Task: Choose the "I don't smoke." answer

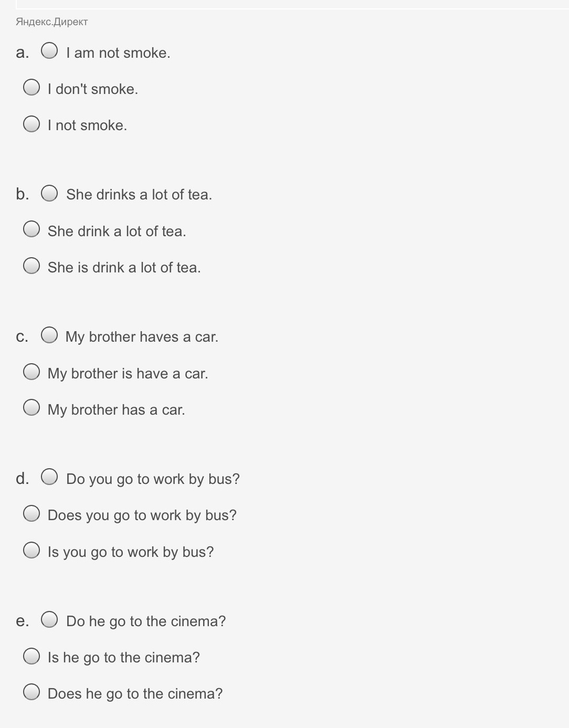Action: [x=31, y=87]
